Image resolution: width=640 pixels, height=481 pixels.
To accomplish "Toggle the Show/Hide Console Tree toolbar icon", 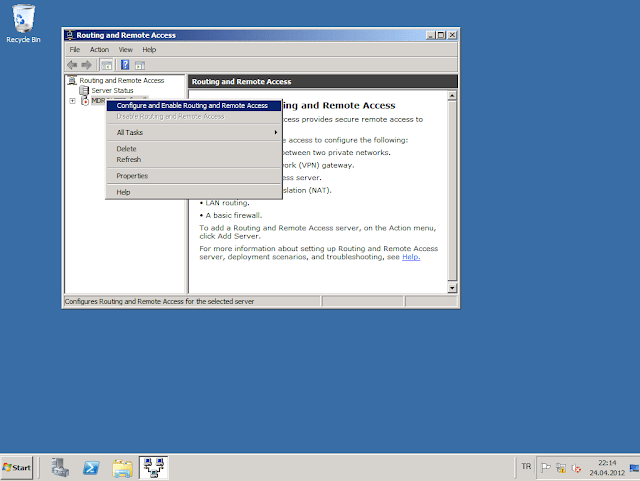I will 107,64.
